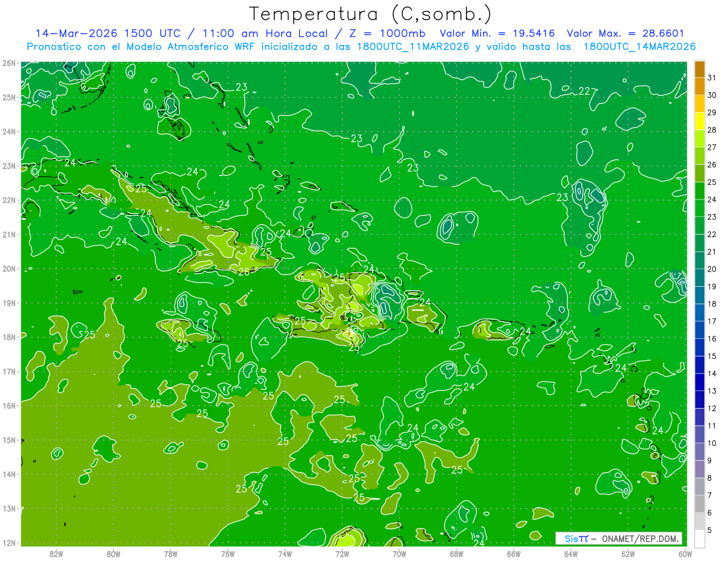The width and height of the screenshot is (728, 562).
Task: Click legend value 10
Action: click(712, 443)
